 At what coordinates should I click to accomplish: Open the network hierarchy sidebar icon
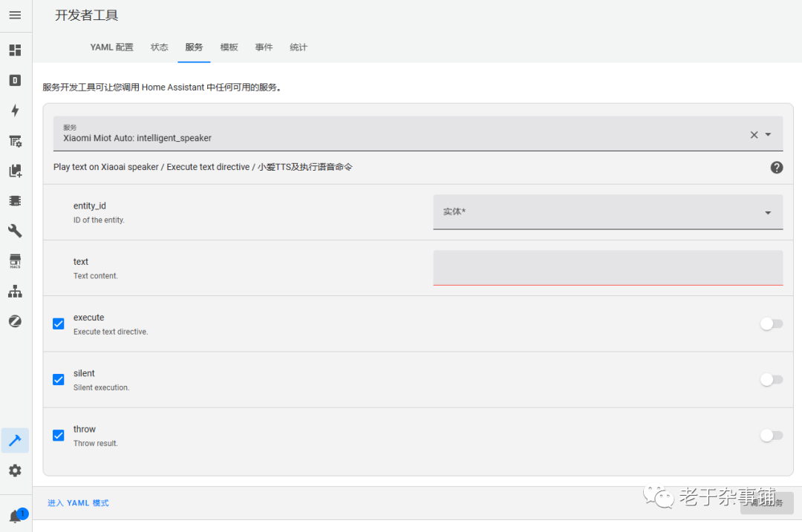[15, 292]
